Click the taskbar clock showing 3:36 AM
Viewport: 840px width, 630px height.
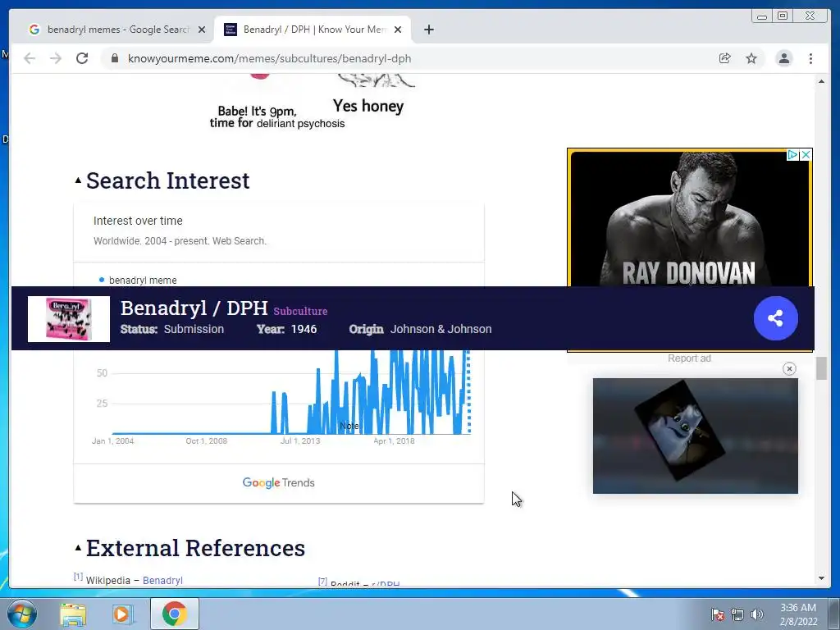(x=798, y=614)
